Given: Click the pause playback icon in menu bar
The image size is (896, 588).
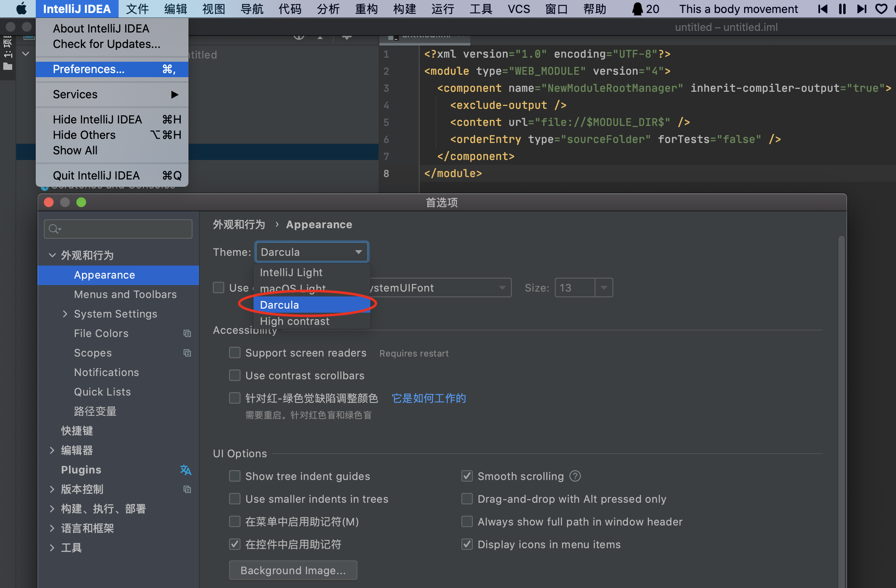Looking at the screenshot, I should [x=842, y=9].
